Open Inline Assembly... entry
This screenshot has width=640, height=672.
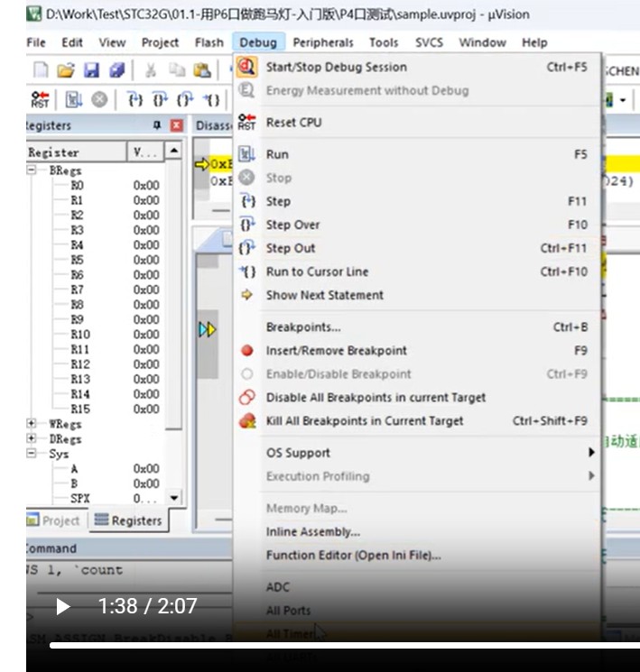pos(418,532)
